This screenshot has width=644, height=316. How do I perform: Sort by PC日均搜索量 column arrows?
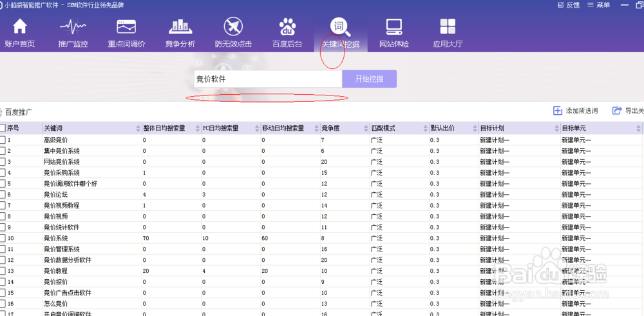(x=257, y=128)
